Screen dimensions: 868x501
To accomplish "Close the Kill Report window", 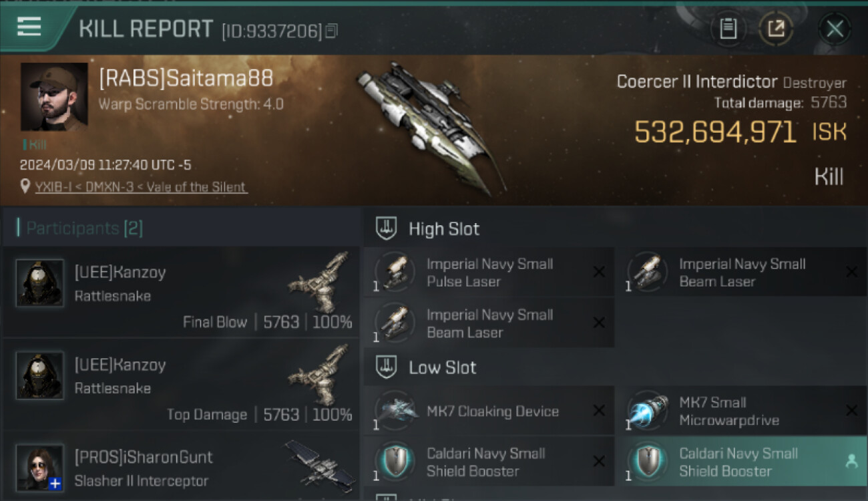I will 835,29.
